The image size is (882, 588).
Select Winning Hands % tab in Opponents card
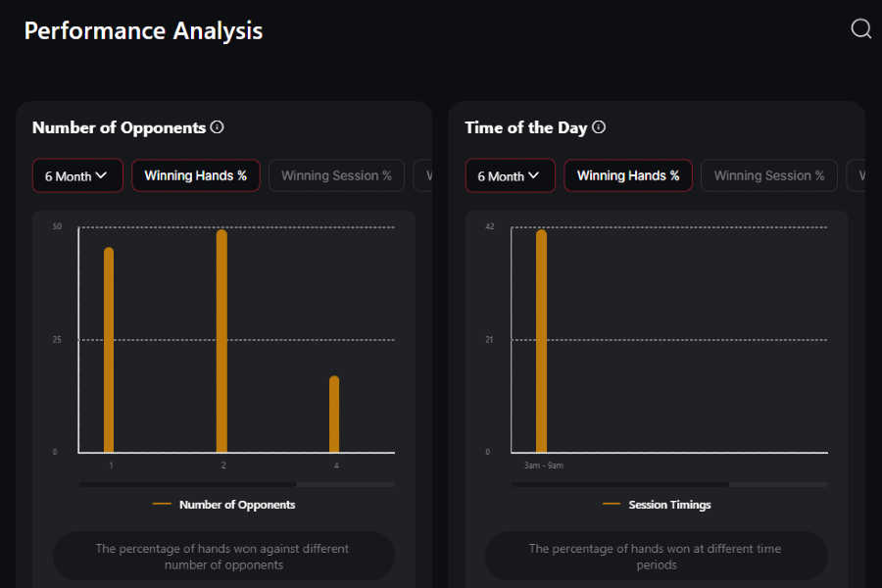point(196,176)
